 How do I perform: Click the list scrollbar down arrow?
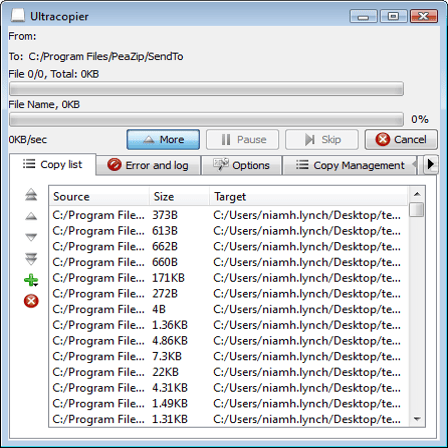click(x=417, y=419)
